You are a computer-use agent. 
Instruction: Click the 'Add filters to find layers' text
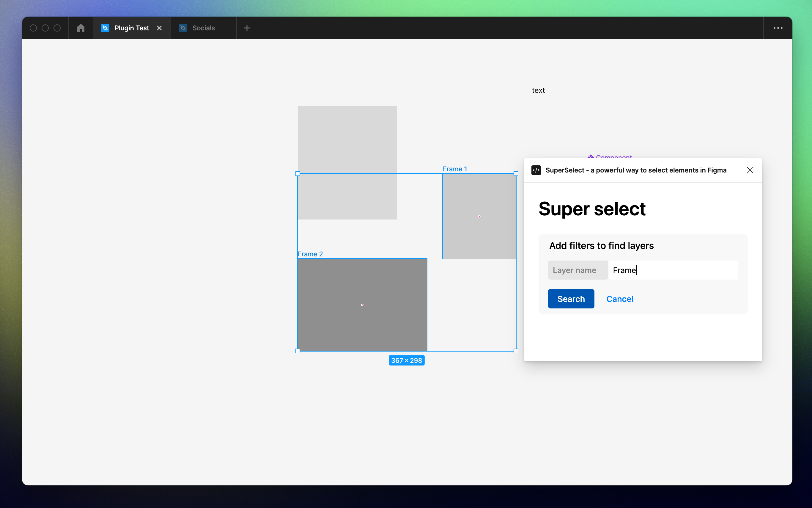[601, 246]
